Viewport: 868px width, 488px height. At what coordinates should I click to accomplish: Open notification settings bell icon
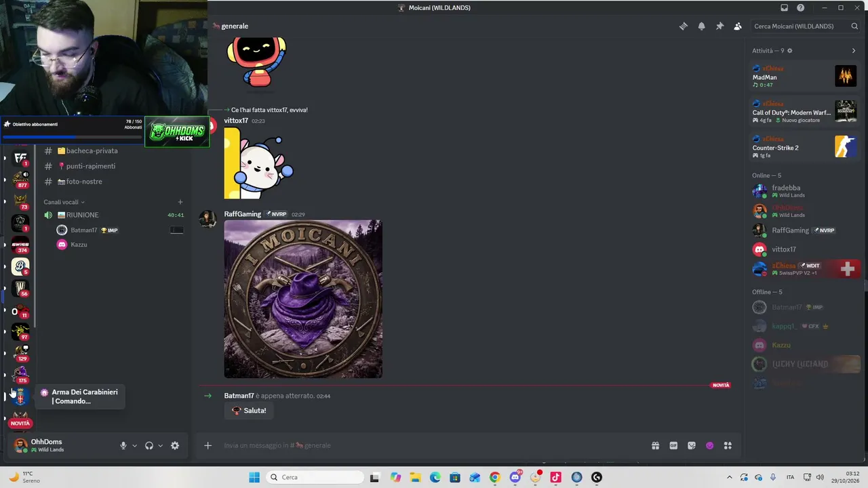point(702,26)
